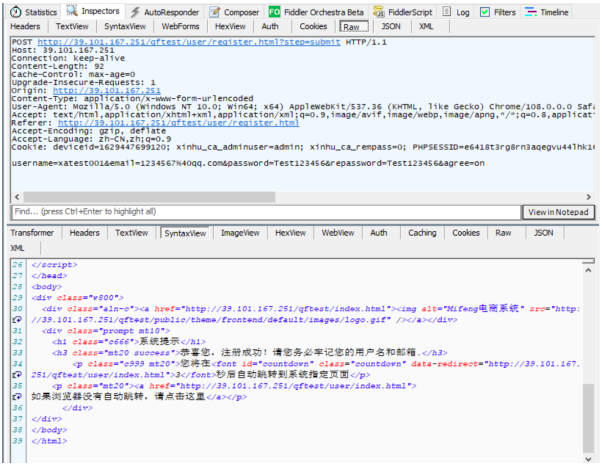Open the POST register.html?step=submit URL link
Image resolution: width=602 pixels, height=465 pixels.
click(x=189, y=42)
